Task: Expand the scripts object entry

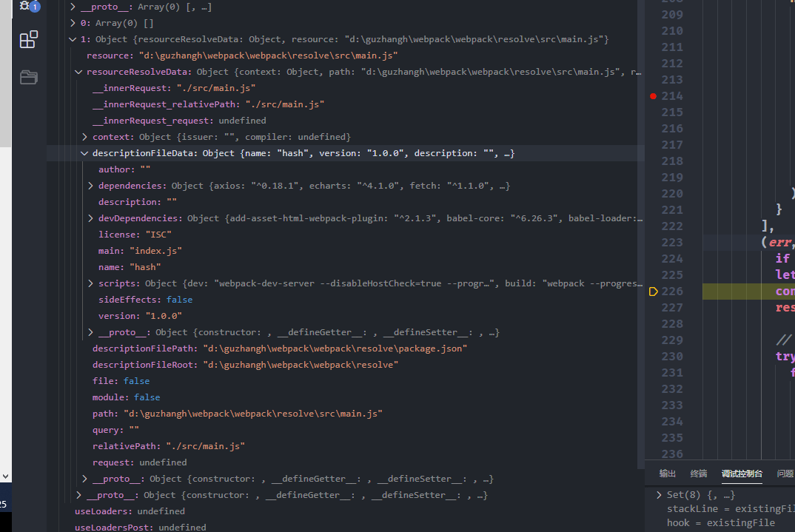Action: (91, 283)
